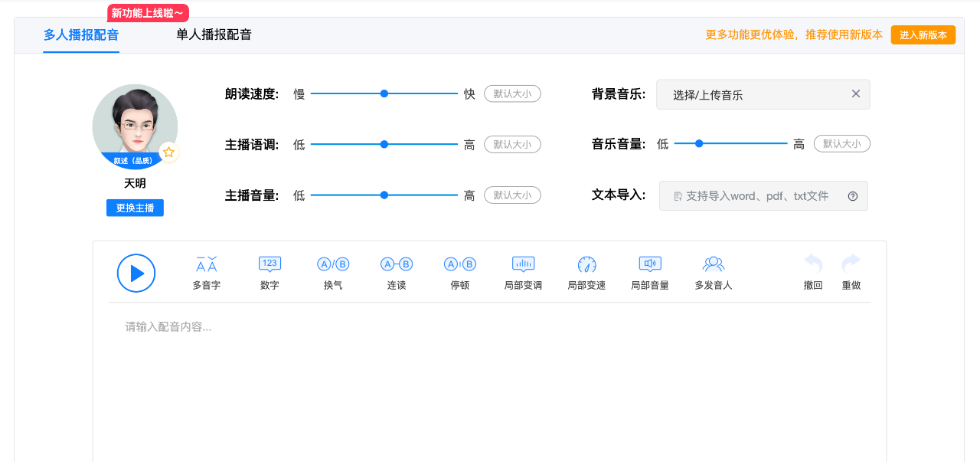This screenshot has height=462, width=980.
Task: Insert a 换气 breath marker
Action: click(332, 272)
